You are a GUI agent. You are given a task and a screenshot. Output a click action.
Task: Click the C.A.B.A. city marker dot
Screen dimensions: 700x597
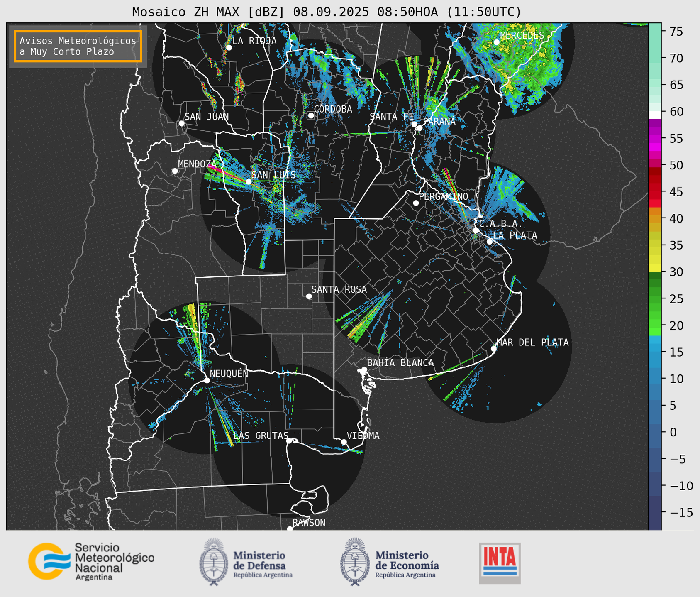pyautogui.click(x=476, y=230)
